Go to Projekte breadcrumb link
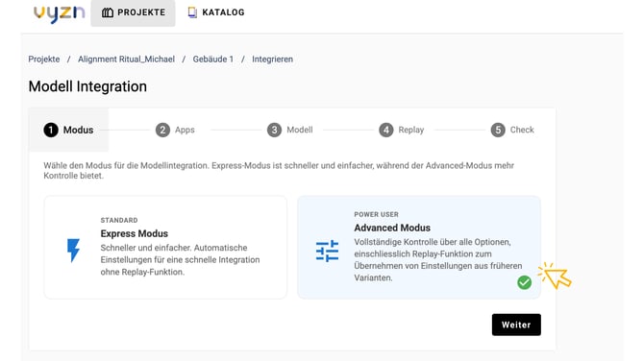The height and width of the screenshot is (361, 644). click(x=44, y=60)
